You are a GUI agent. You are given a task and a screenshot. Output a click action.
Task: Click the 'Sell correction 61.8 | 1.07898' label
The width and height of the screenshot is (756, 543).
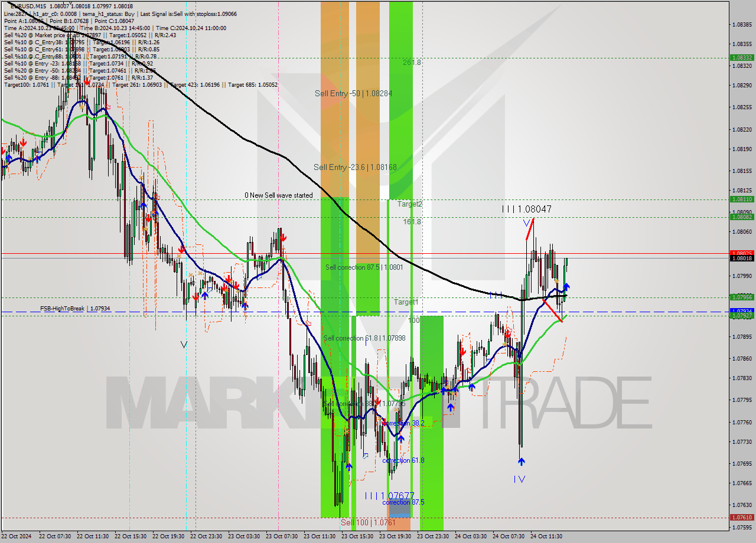click(x=364, y=338)
